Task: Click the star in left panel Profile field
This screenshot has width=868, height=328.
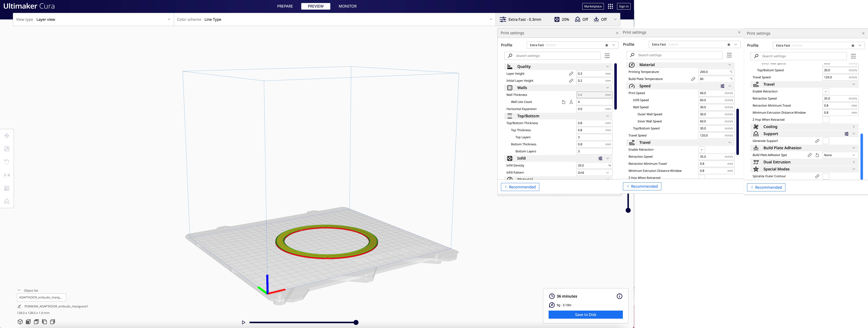Action: click(607, 45)
